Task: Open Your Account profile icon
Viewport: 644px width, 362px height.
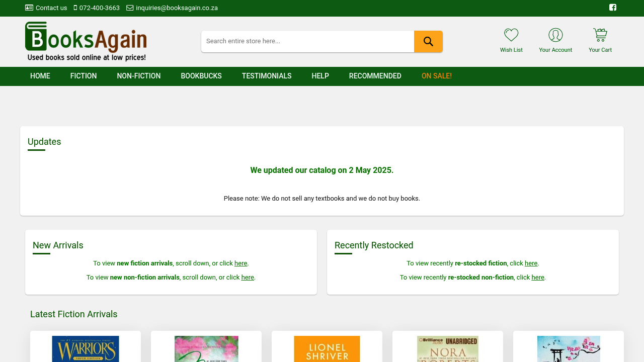Action: [555, 35]
